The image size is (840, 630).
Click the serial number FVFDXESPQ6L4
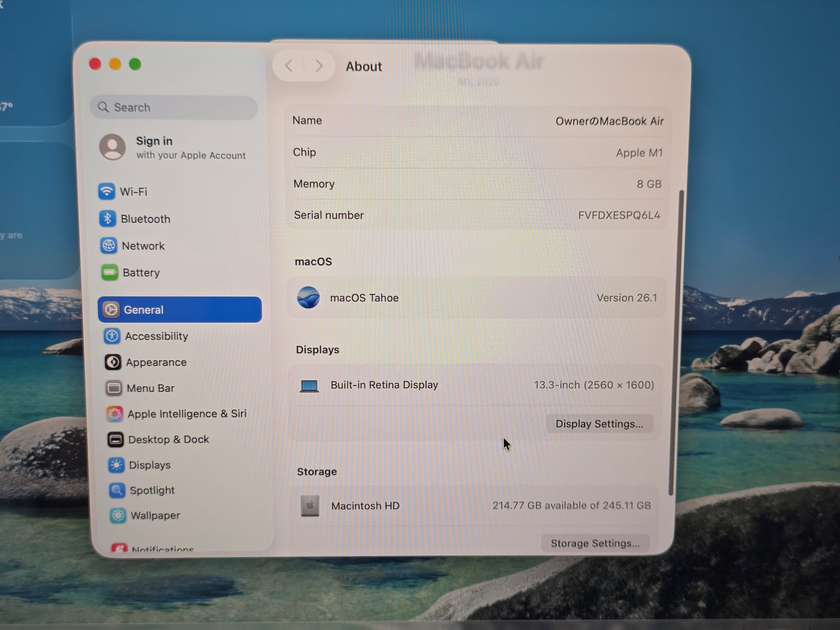[x=619, y=215]
